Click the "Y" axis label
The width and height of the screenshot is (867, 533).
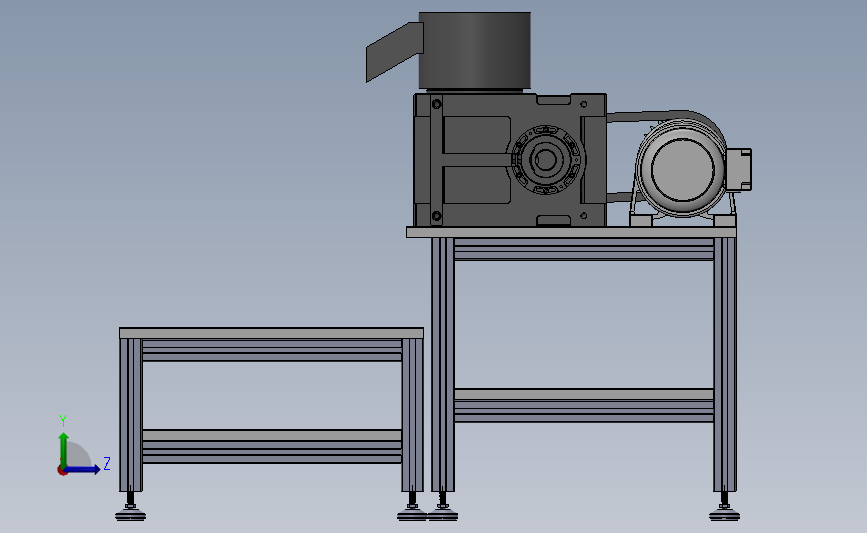[63, 421]
